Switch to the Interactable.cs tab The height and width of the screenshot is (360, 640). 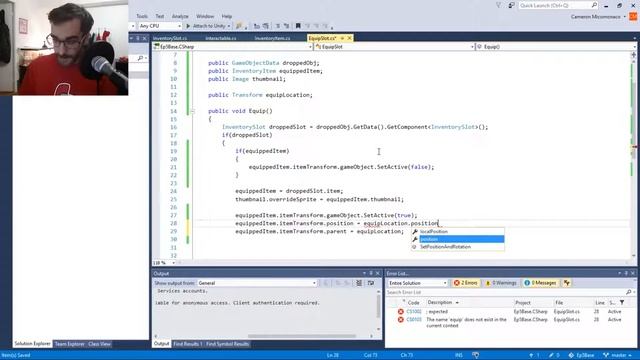[221, 38]
